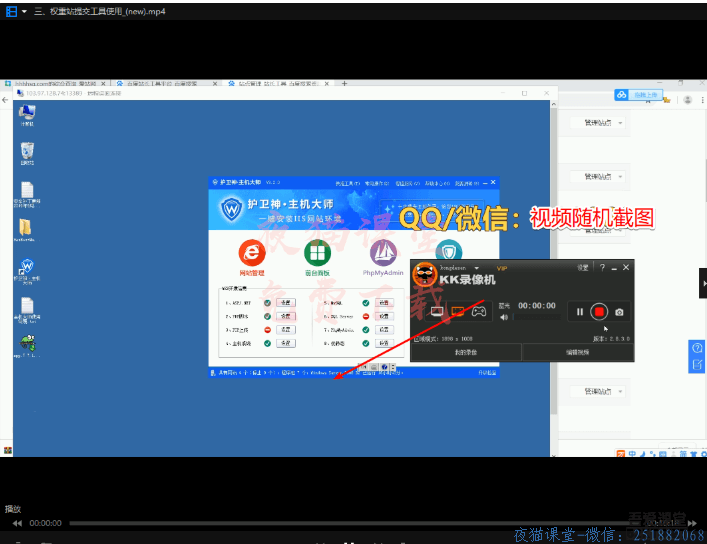Click the VIP label in KK录像机
This screenshot has height=544, width=707.
pos(502,268)
